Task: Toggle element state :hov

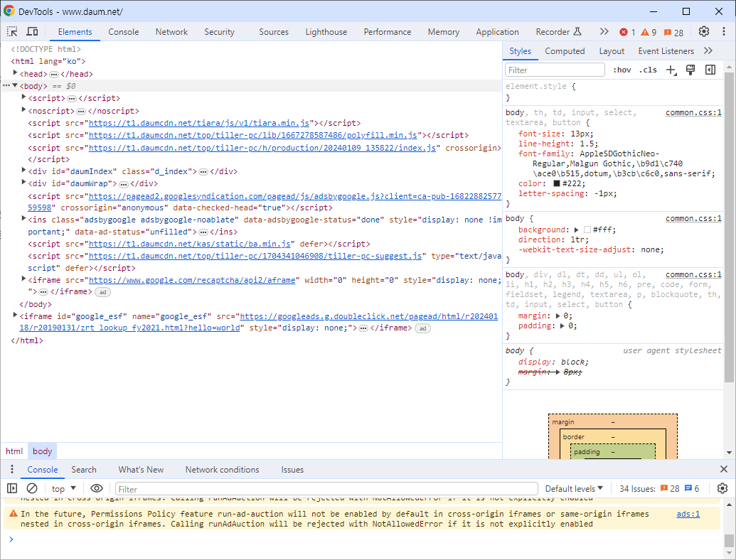Action: click(x=622, y=70)
